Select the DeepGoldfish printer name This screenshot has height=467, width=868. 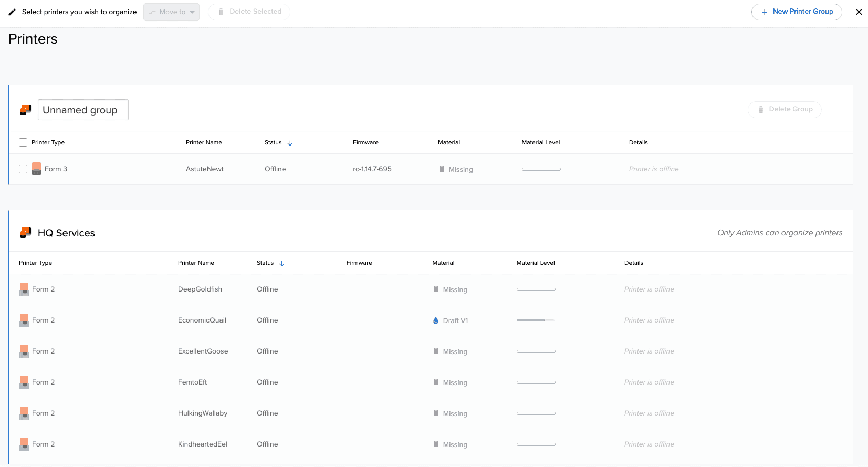200,289
